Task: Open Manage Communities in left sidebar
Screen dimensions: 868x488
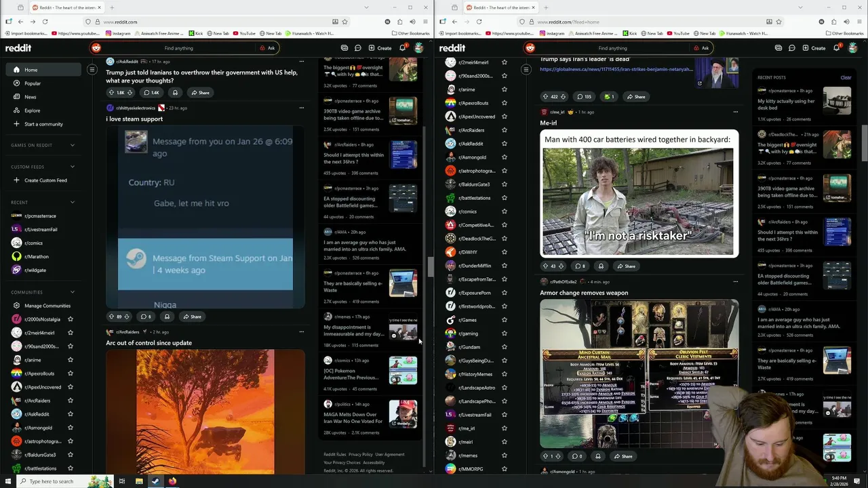Action: pos(43,306)
